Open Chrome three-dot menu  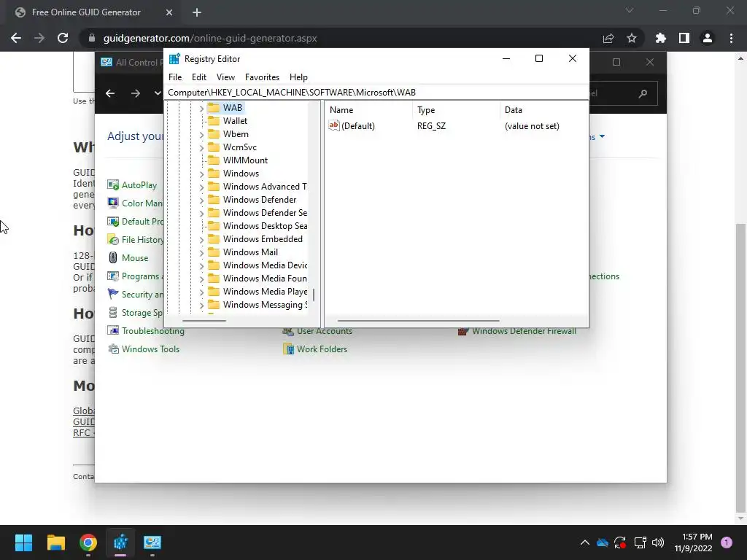pyautogui.click(x=731, y=38)
